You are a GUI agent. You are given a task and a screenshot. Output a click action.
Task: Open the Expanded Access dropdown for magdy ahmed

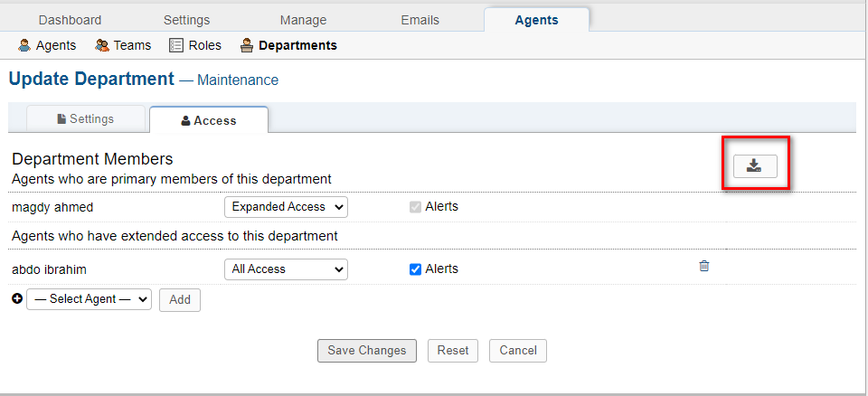286,207
